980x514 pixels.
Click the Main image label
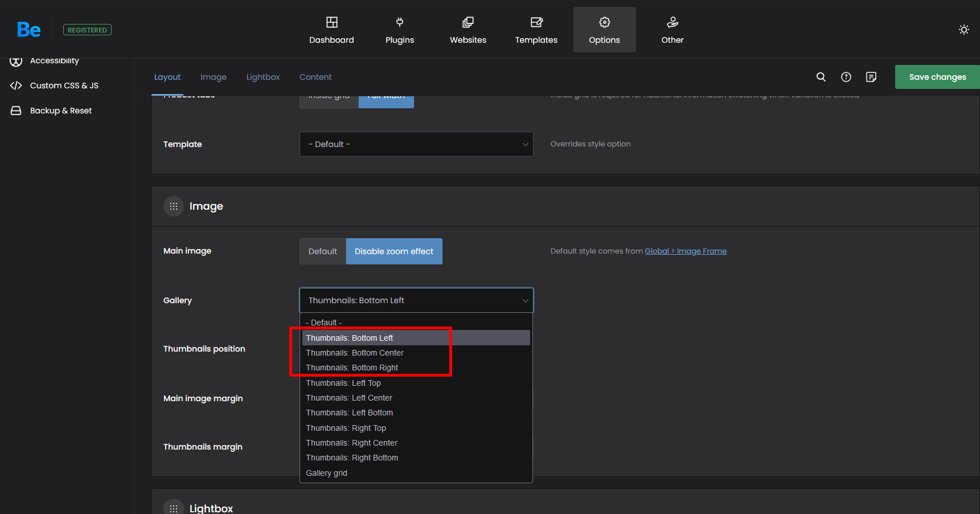[x=187, y=251]
